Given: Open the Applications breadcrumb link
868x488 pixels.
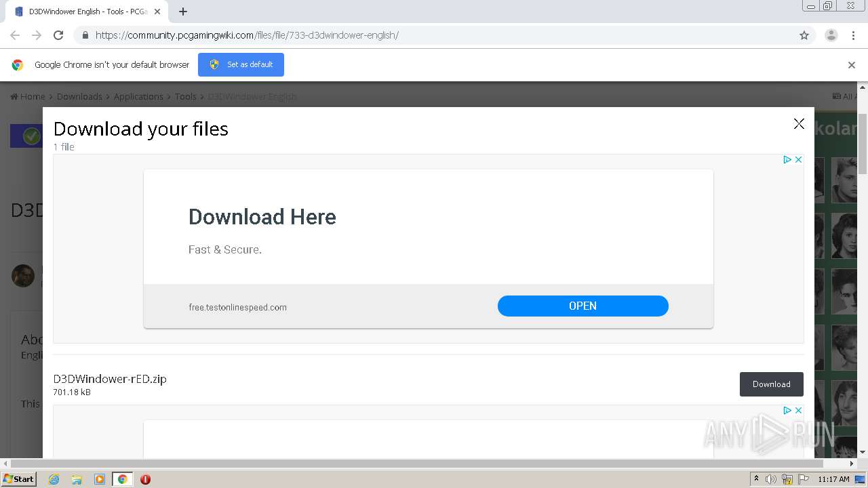Looking at the screenshot, I should pyautogui.click(x=138, y=96).
